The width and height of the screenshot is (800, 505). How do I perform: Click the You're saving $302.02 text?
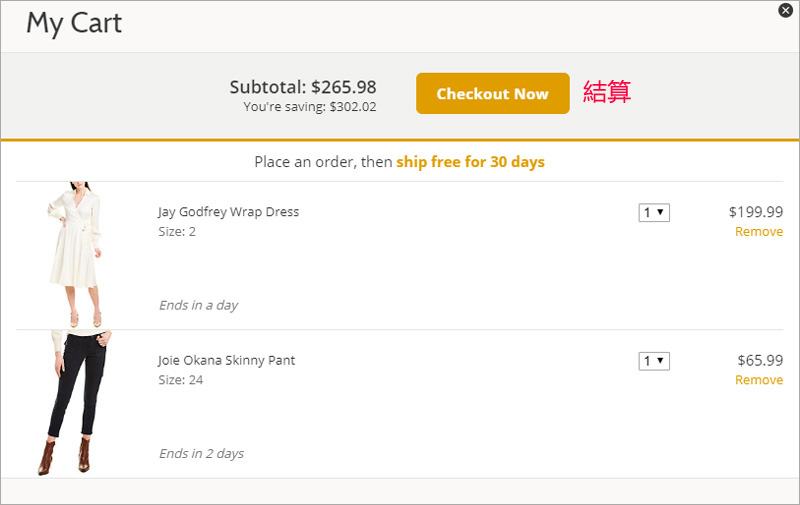310,107
